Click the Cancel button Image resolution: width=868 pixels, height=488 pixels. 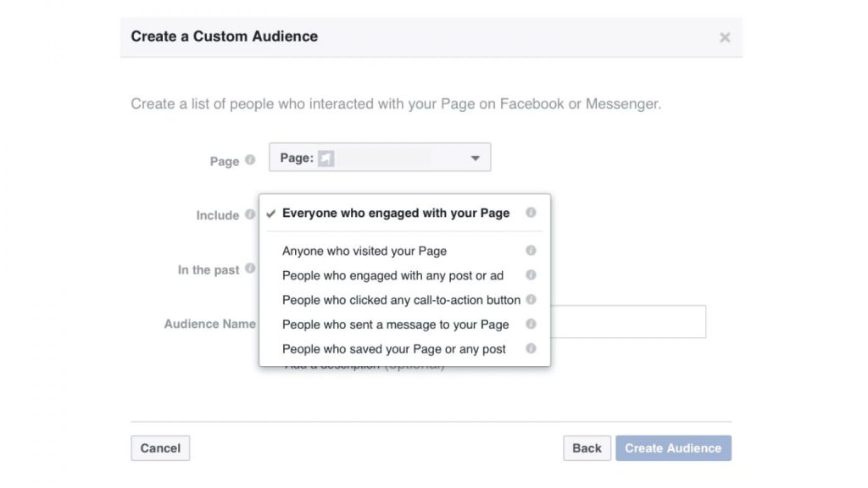point(160,448)
